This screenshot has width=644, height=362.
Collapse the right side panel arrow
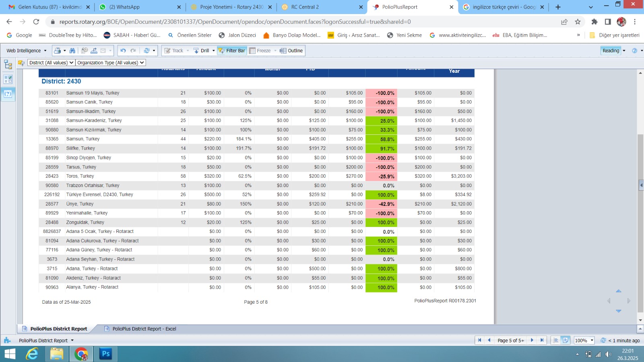pyautogui.click(x=641, y=185)
